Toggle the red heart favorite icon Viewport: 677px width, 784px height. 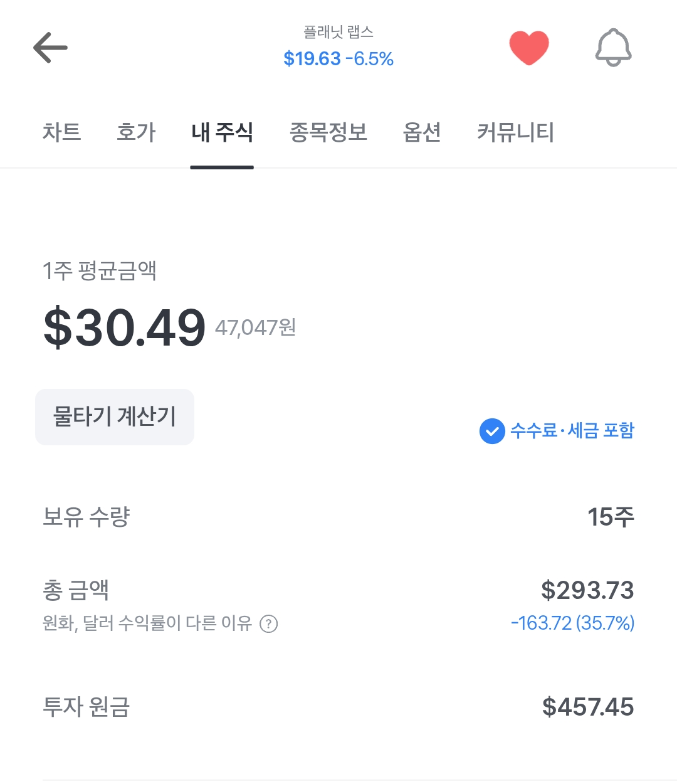tap(529, 48)
